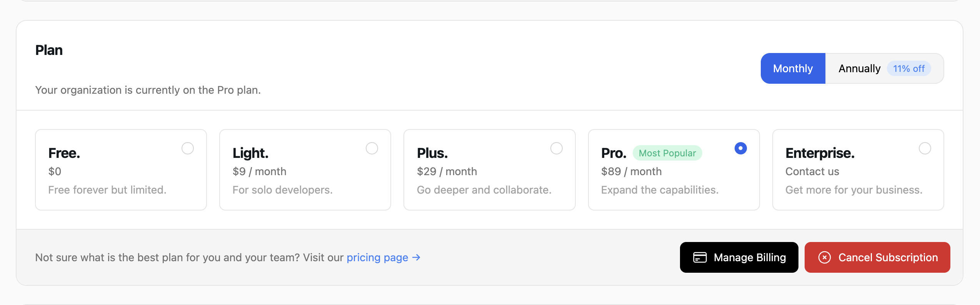Click the 'Most Popular' badge on Pro
Viewport: 980px width, 305px height.
667,153
